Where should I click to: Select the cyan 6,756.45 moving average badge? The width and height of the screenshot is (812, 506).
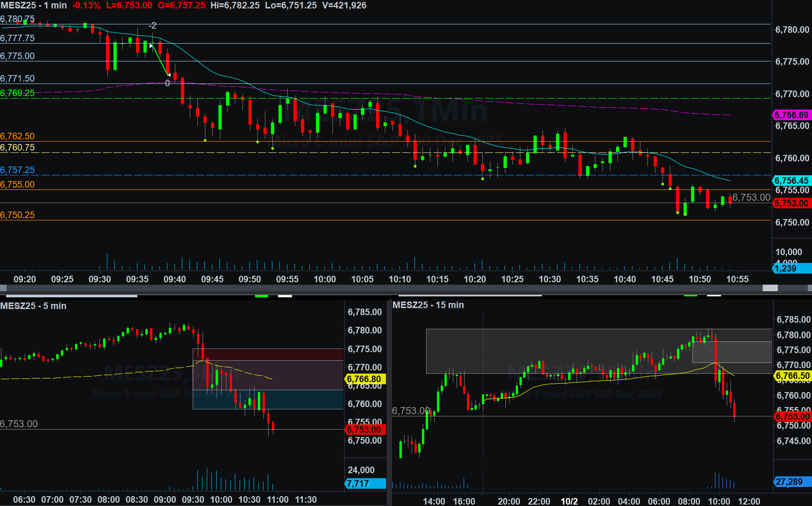[x=791, y=181]
